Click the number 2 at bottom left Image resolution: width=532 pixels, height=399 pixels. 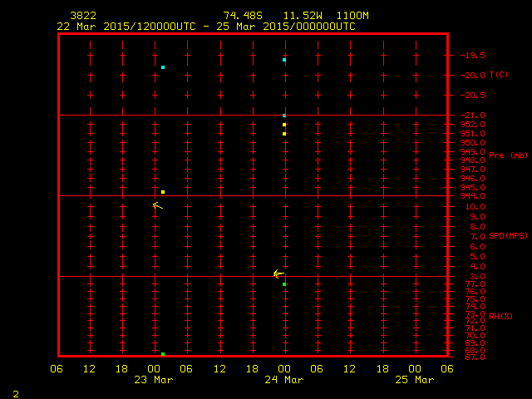click(x=15, y=392)
